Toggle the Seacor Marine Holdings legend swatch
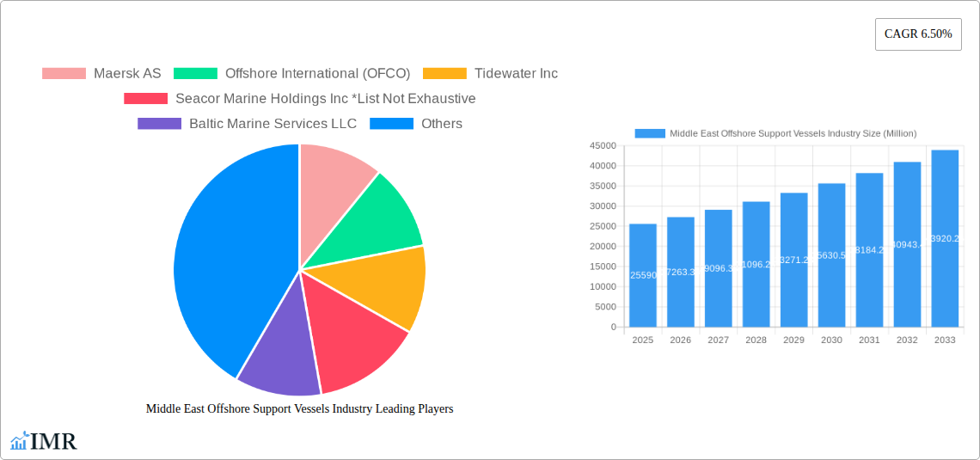 pyautogui.click(x=145, y=99)
